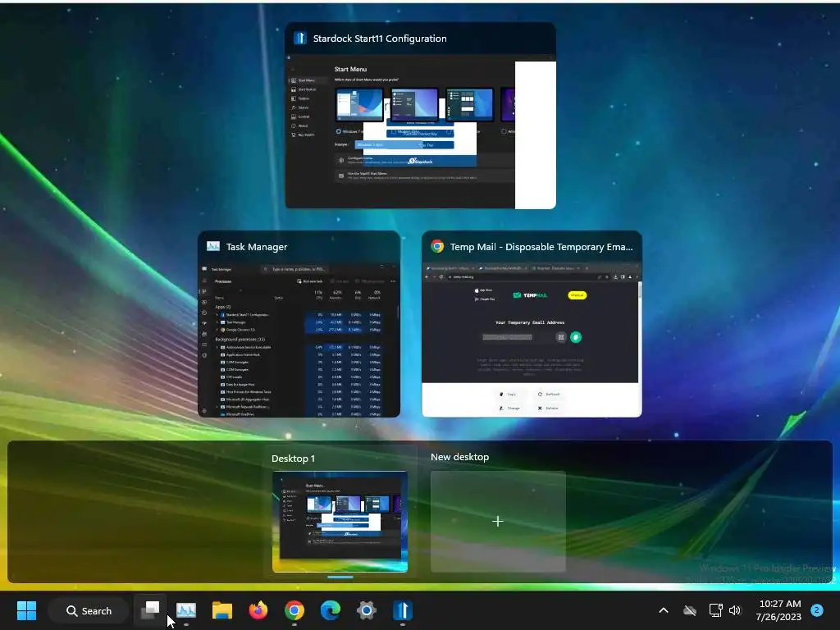Viewport: 840px width, 630px height.
Task: Select the Desktop 1 thumbnail
Action: [x=340, y=521]
